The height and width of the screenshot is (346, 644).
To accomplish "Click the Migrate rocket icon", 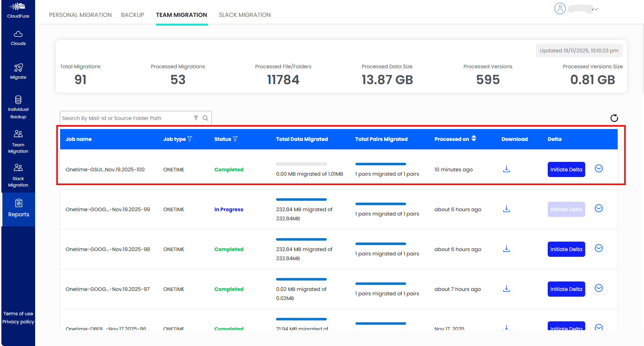I will coord(18,68).
